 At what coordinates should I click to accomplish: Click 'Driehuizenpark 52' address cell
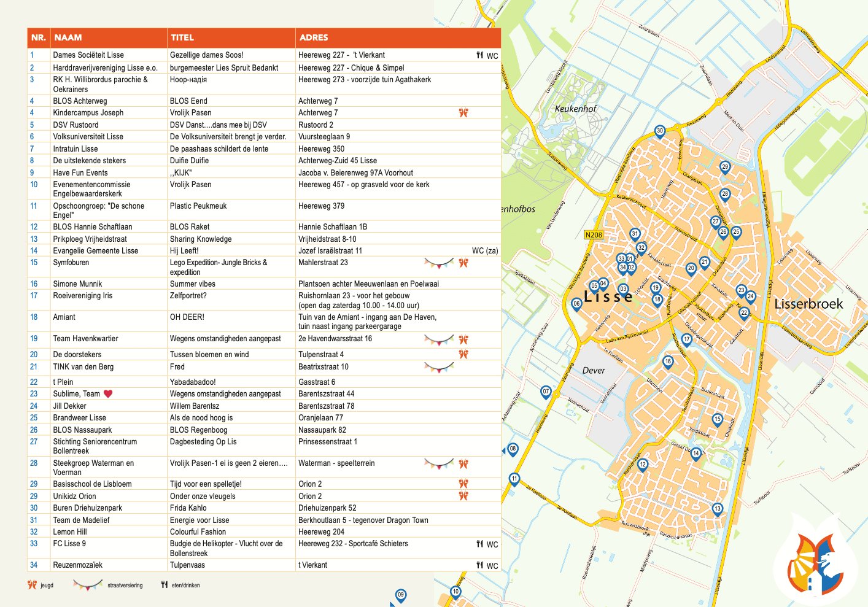pyautogui.click(x=327, y=508)
